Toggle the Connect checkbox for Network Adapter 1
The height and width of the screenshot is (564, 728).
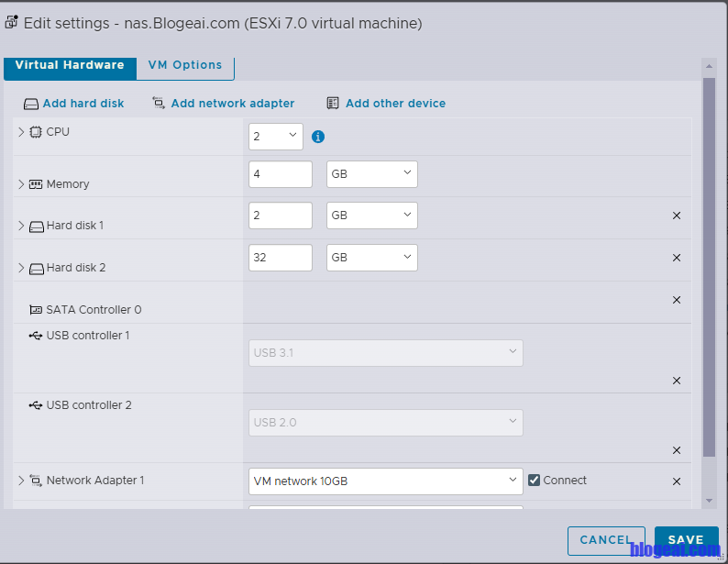(x=535, y=480)
